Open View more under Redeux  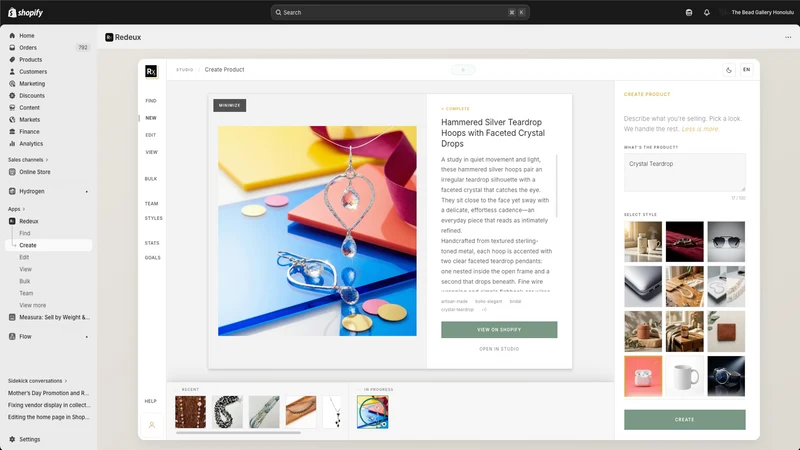coord(33,305)
